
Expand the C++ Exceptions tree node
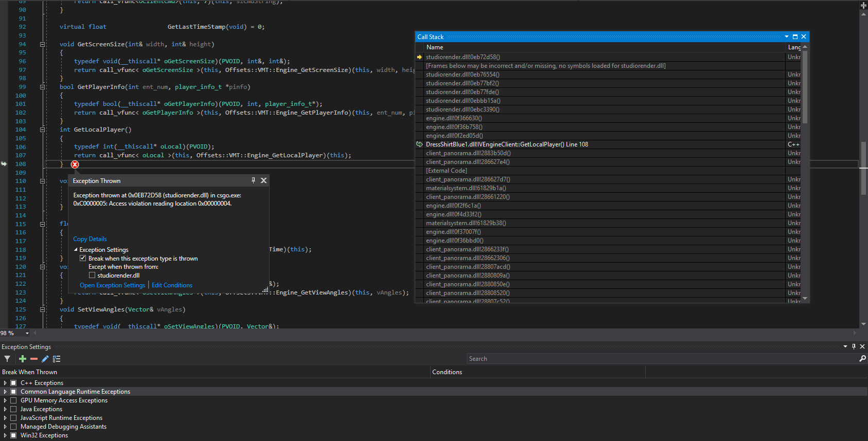tap(5, 383)
